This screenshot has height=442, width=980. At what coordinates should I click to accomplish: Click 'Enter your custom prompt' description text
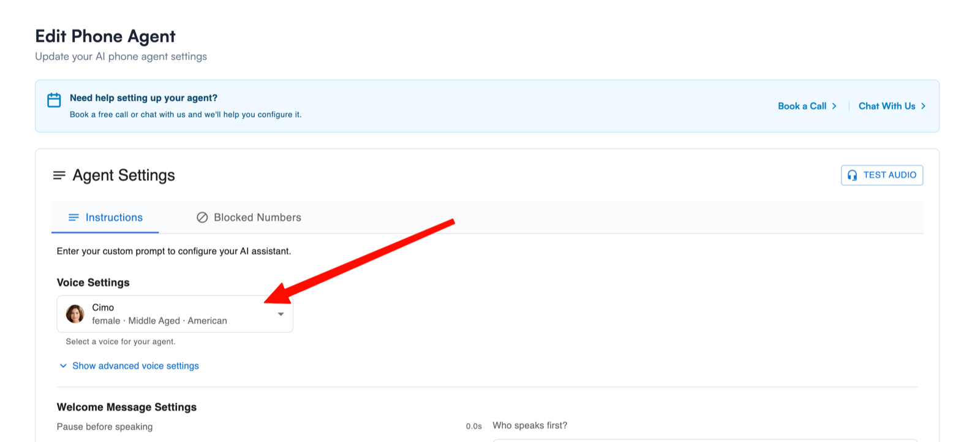click(x=174, y=251)
